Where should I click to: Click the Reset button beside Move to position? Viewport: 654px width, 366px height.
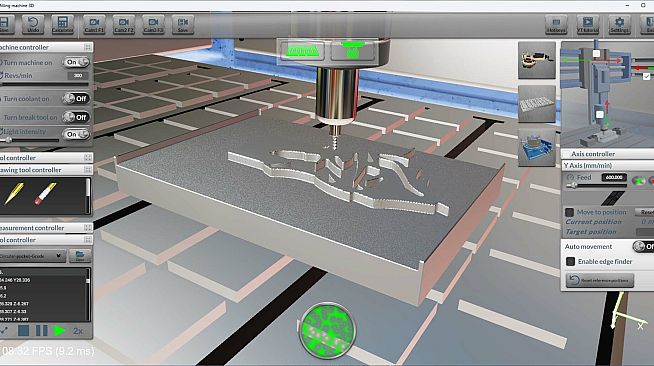645,212
